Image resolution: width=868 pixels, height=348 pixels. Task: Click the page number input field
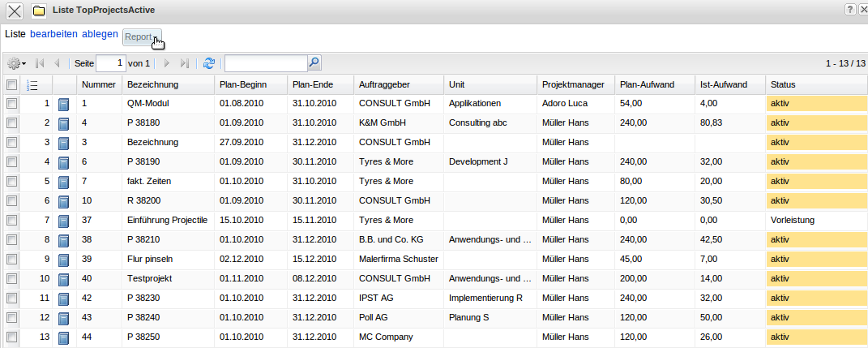(111, 63)
